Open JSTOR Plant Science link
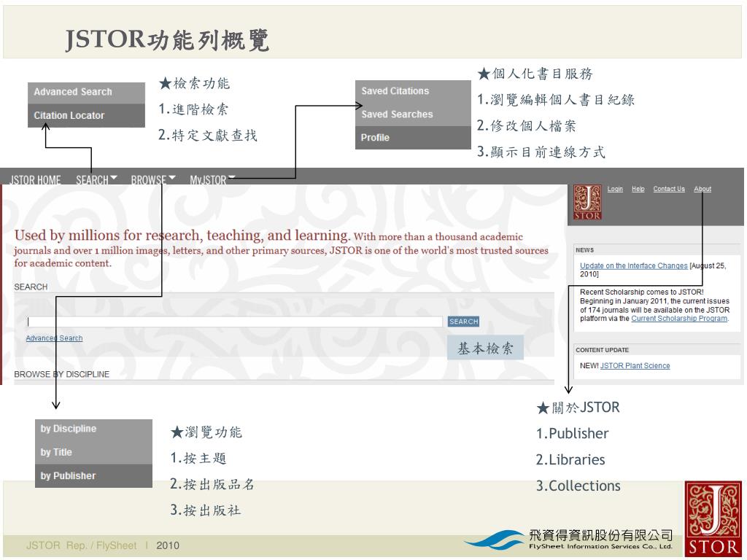 pos(635,366)
